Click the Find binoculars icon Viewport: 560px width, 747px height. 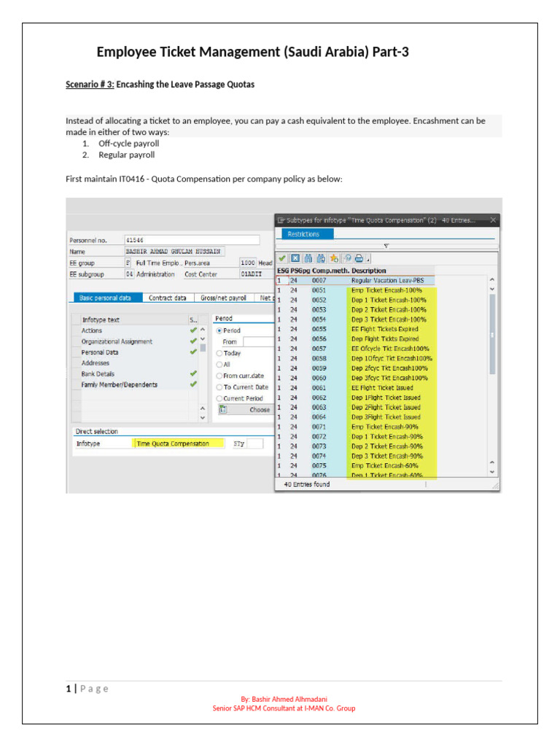click(x=308, y=258)
